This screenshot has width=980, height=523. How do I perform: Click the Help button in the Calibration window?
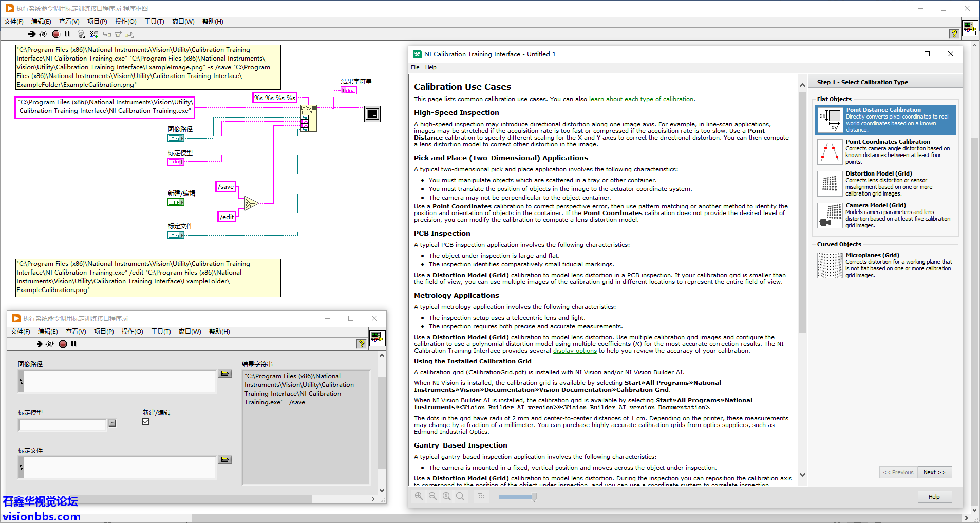click(x=934, y=497)
